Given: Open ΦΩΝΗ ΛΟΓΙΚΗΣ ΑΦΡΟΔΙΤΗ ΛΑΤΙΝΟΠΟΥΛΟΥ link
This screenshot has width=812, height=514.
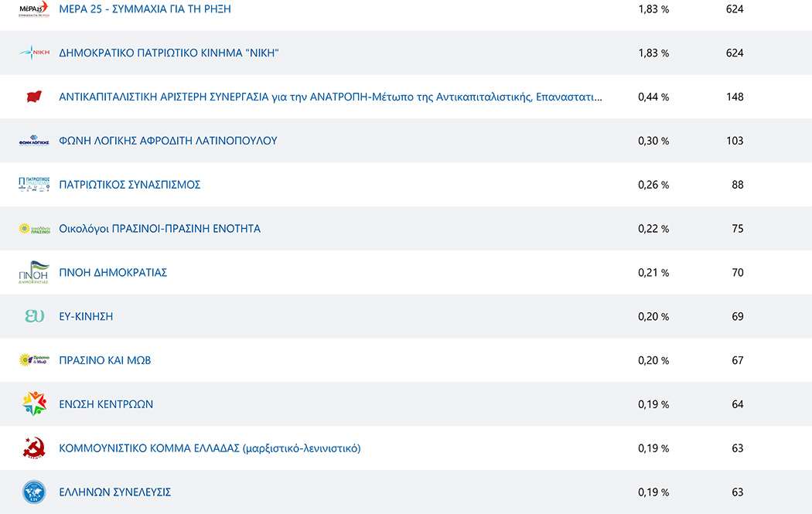Looking at the screenshot, I should pos(168,141).
